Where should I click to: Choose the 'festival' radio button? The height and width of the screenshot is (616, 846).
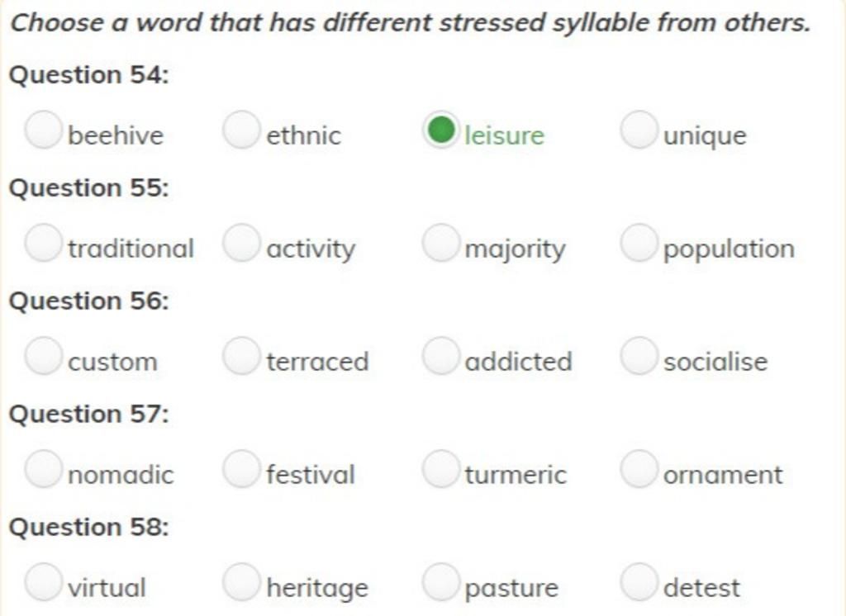(241, 469)
